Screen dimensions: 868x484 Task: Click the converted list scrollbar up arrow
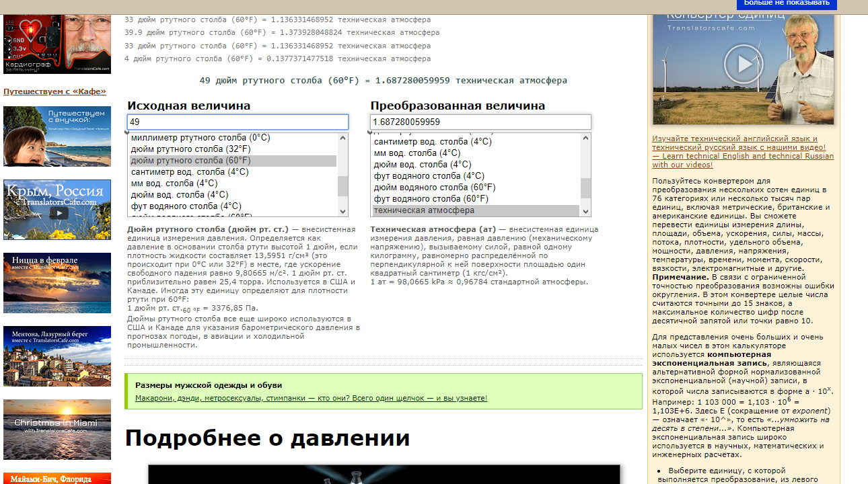tap(585, 138)
